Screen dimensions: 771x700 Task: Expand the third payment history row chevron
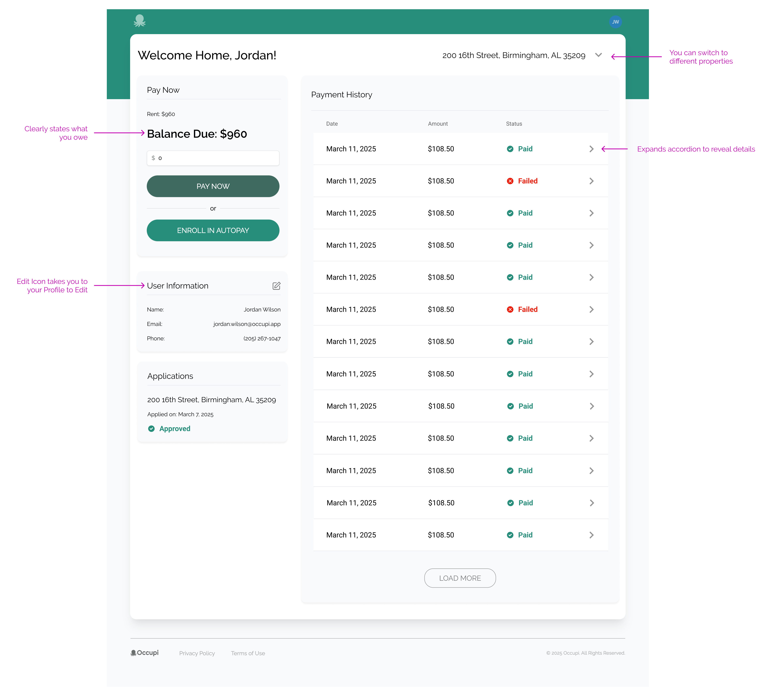[591, 213]
